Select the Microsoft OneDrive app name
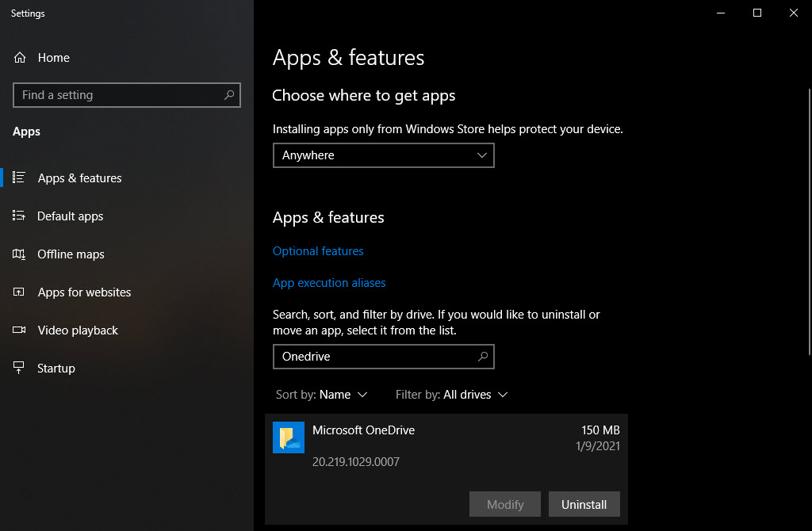 tap(363, 430)
